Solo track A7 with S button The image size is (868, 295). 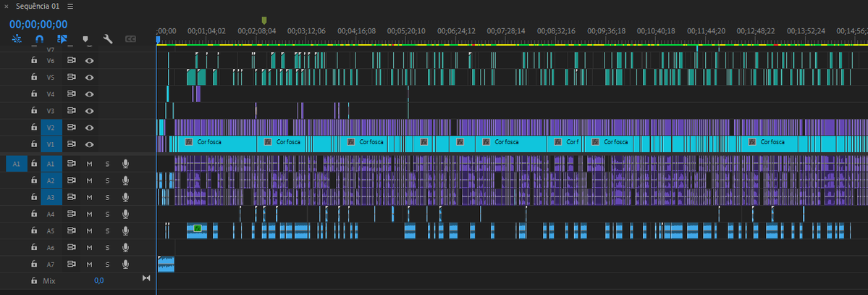[x=107, y=264]
